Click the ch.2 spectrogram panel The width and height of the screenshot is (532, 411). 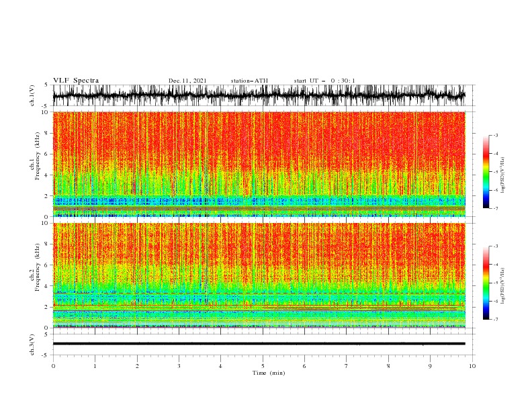[x=259, y=275]
